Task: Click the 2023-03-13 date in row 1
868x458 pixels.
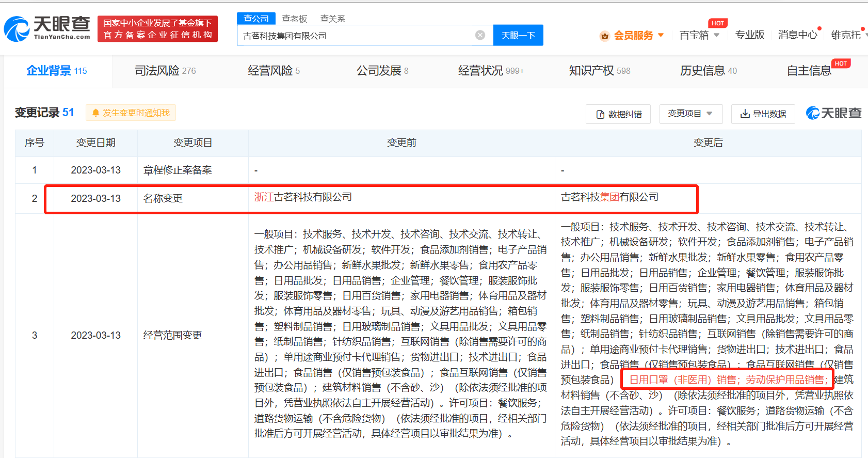Action: coord(95,170)
